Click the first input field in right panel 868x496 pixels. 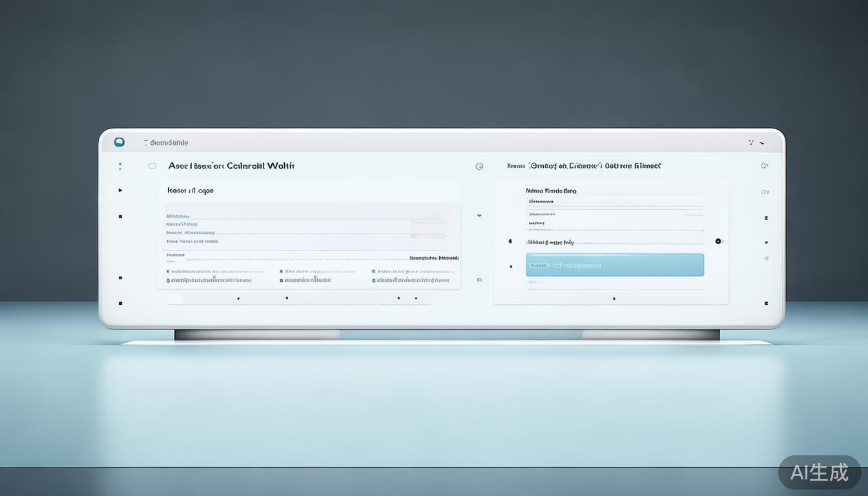click(x=614, y=201)
